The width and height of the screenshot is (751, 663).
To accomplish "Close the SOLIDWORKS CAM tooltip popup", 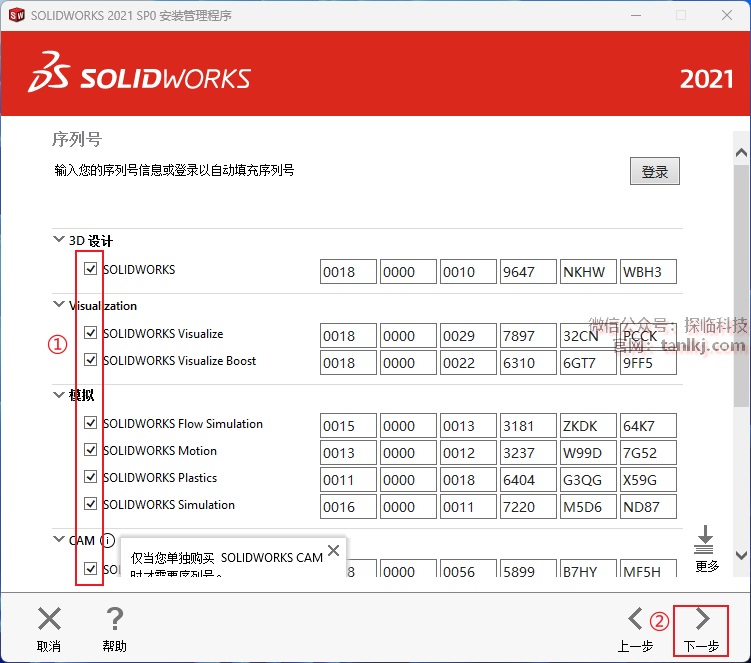I will 333,550.
